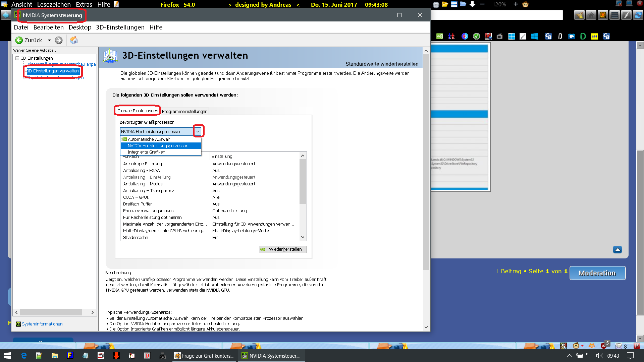
Task: Open the Systeminformationen link
Action: pyautogui.click(x=42, y=324)
